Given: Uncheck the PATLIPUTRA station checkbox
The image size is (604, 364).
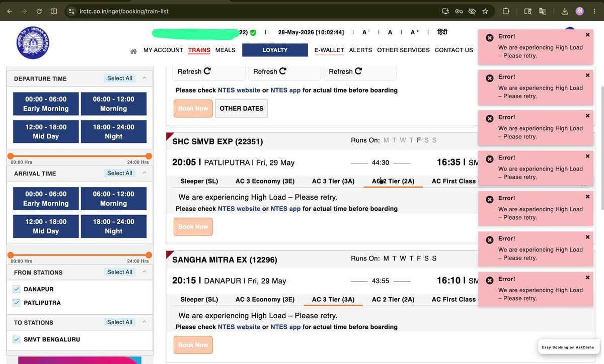Looking at the screenshot, I should pos(17,303).
